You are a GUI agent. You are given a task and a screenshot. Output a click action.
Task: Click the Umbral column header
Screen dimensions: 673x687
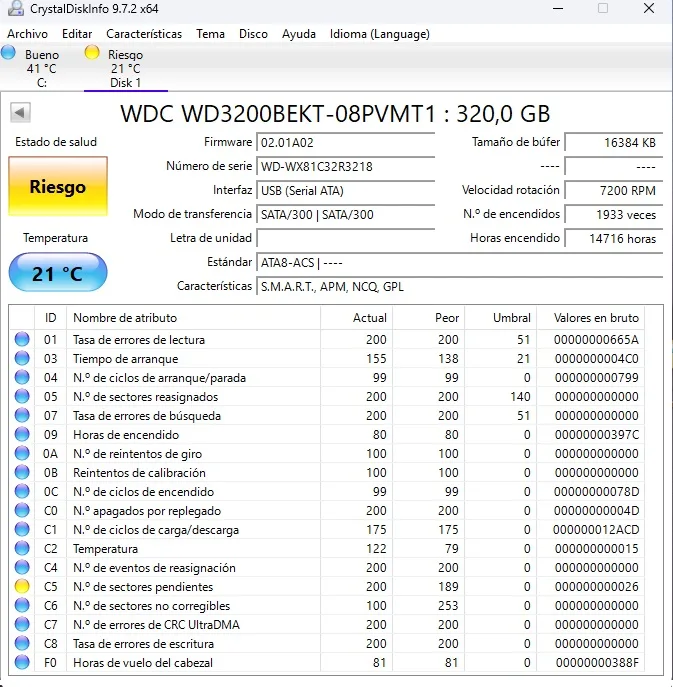coord(501,318)
